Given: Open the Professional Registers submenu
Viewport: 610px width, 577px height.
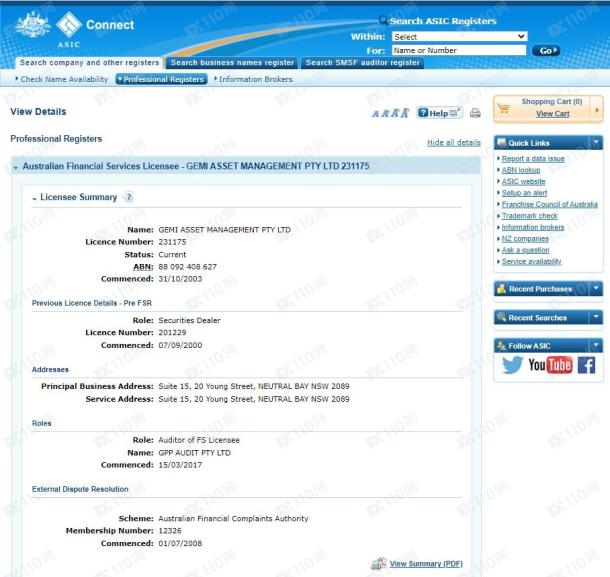Looking at the screenshot, I should pyautogui.click(x=161, y=79).
